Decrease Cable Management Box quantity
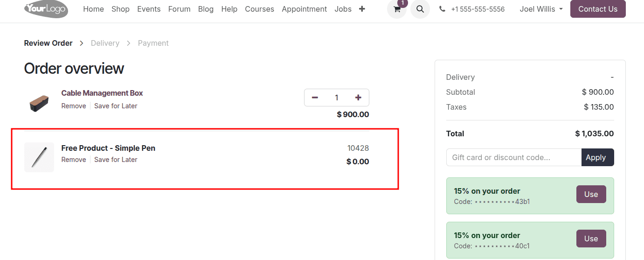The height and width of the screenshot is (260, 644). pyautogui.click(x=315, y=98)
